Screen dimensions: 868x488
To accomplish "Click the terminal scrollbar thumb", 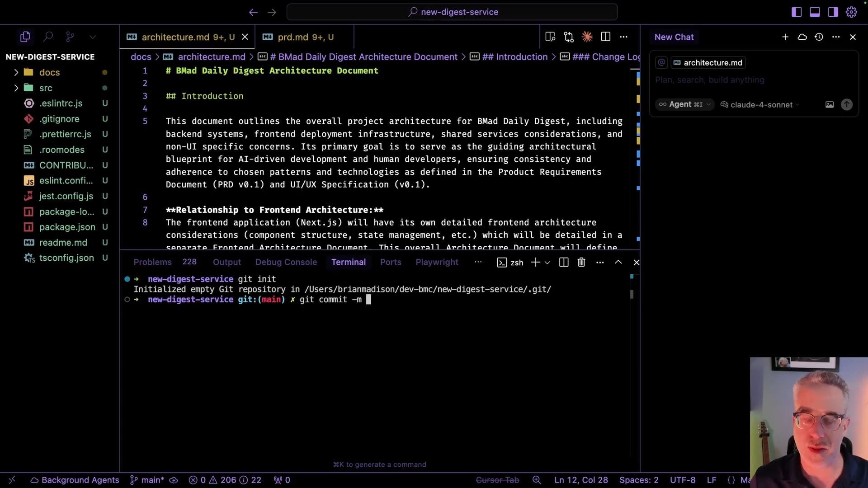I will click(632, 294).
